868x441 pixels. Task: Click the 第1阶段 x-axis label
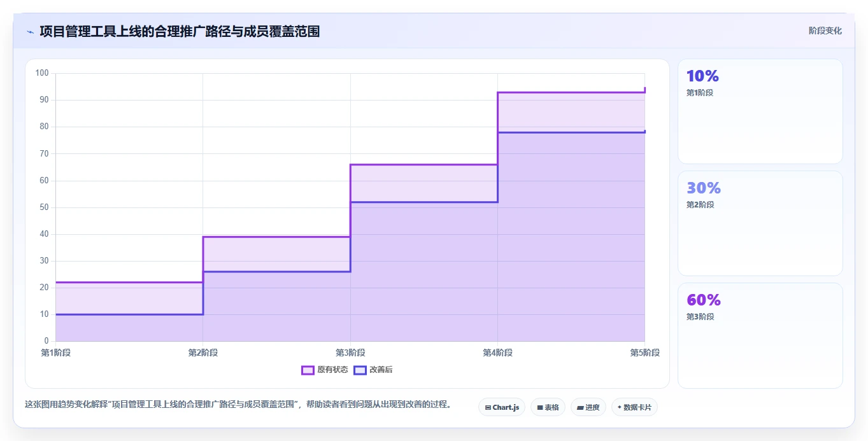(55, 353)
